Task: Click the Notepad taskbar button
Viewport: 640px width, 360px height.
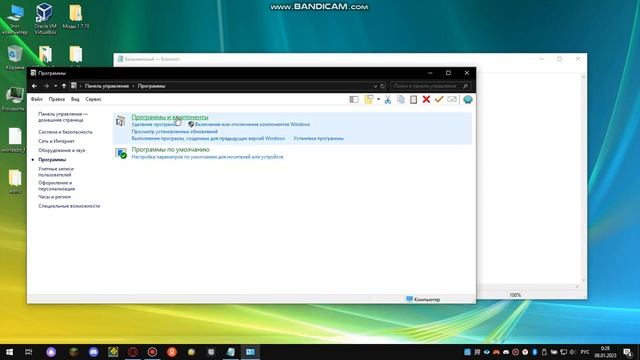Action: (x=231, y=352)
